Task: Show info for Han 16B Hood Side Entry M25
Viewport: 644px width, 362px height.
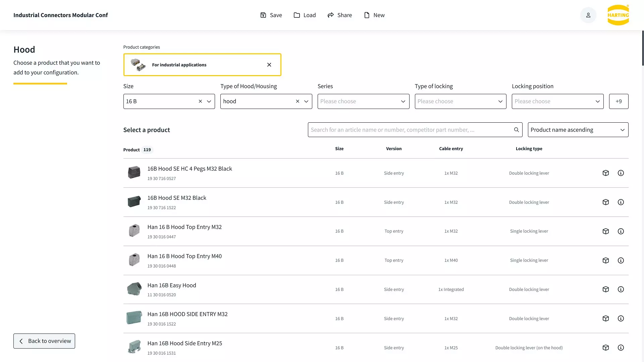Action: point(621,348)
